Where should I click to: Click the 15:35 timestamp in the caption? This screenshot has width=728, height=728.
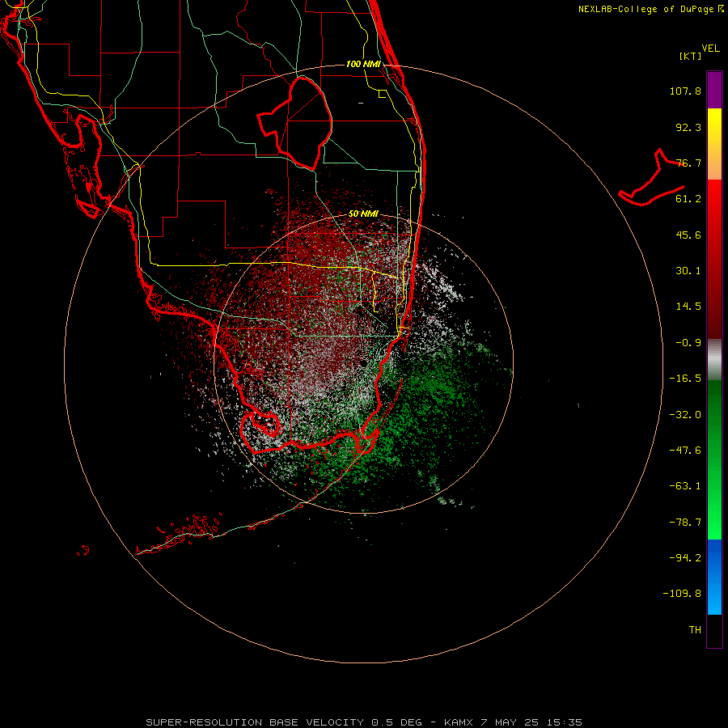coord(564,722)
